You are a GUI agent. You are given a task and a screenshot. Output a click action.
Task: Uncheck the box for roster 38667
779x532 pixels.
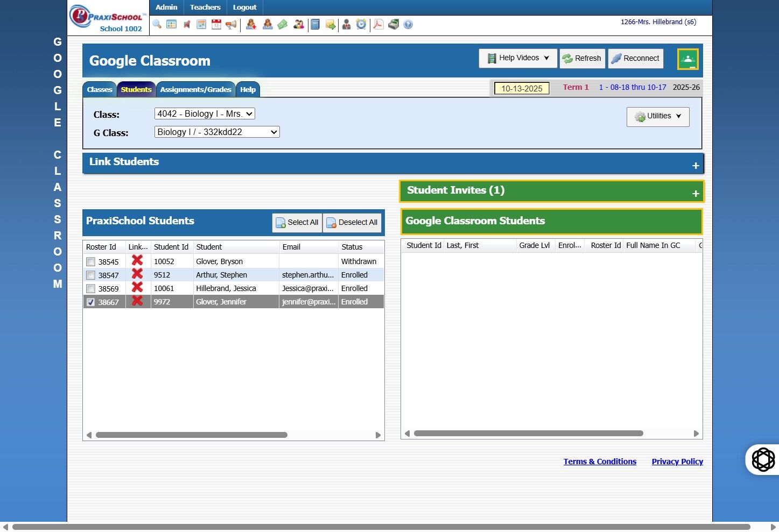pyautogui.click(x=90, y=302)
